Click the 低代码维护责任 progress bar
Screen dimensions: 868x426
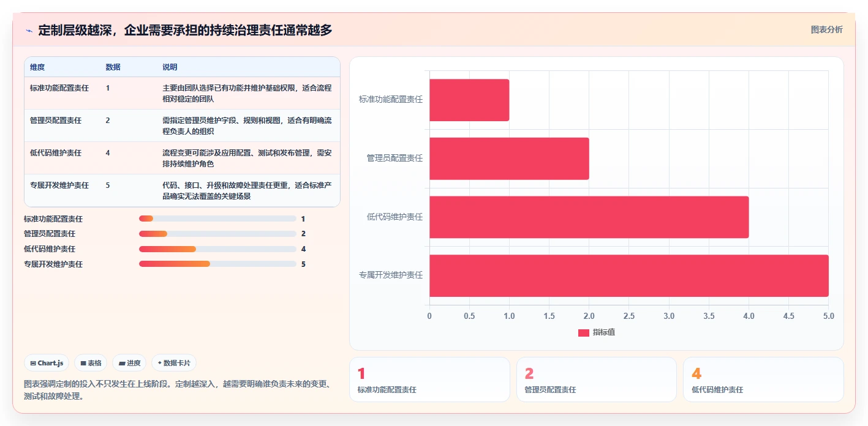click(x=217, y=249)
